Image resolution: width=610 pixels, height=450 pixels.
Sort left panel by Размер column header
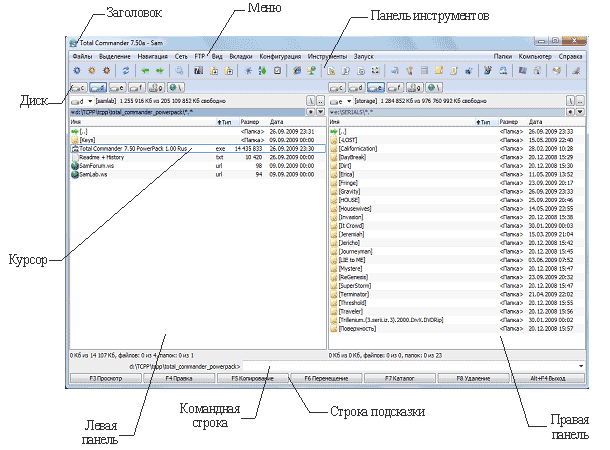[249, 121]
